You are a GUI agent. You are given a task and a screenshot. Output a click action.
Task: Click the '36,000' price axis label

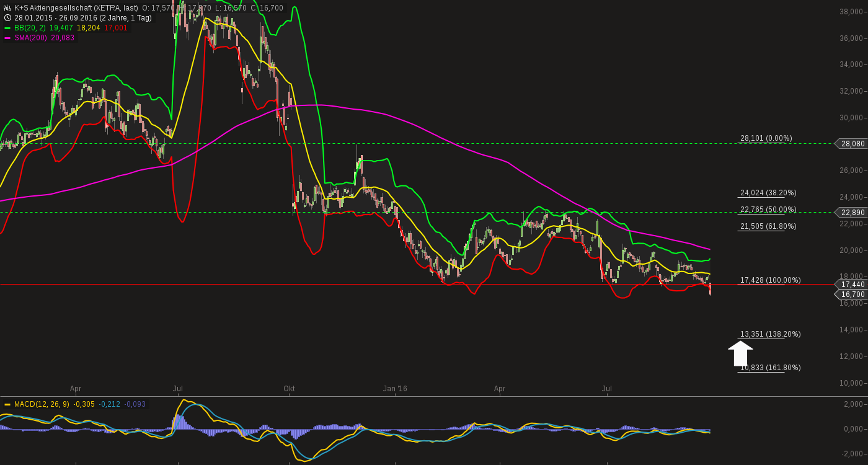852,38
